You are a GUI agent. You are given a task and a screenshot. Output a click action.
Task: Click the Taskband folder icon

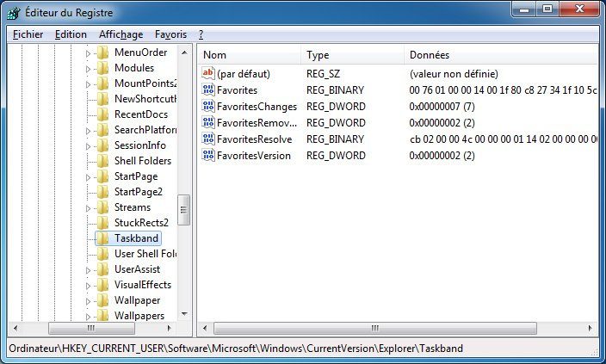coord(102,238)
